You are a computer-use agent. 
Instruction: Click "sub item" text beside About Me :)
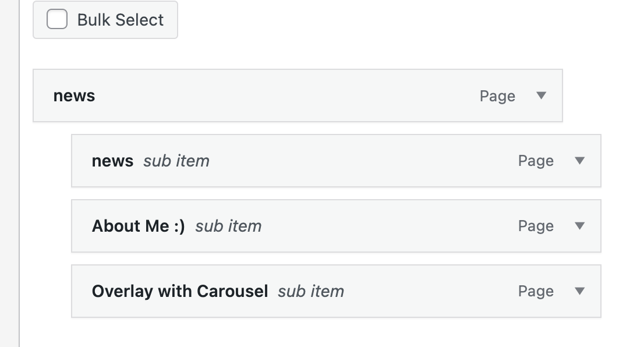[228, 226]
